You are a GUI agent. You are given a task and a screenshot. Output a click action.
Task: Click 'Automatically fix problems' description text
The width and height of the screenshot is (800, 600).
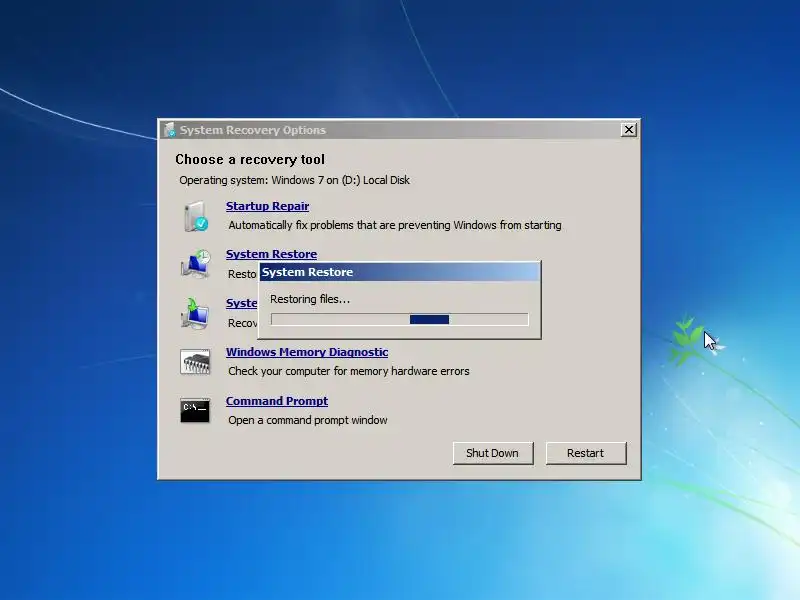tap(395, 225)
